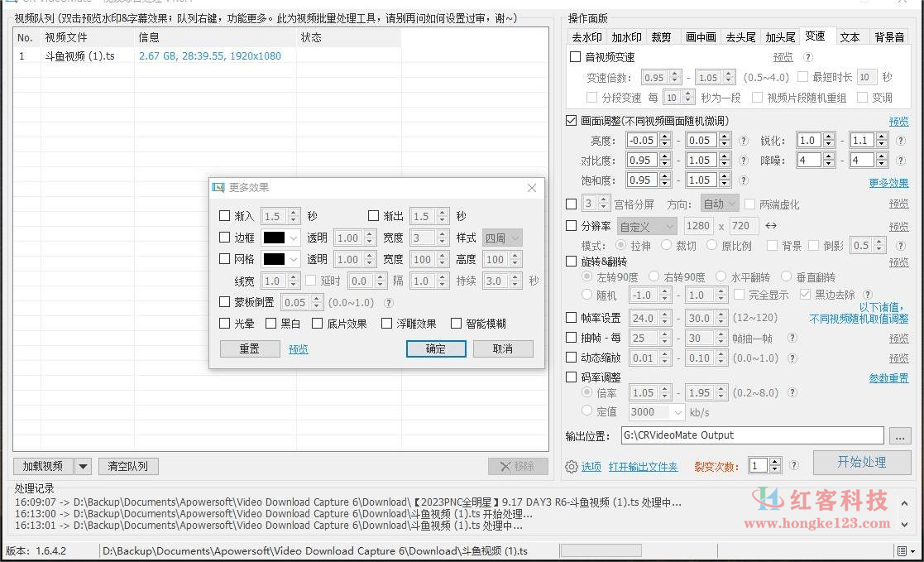Switch to the 背景音 tab
Screen dimensions: 924x562
click(x=889, y=37)
